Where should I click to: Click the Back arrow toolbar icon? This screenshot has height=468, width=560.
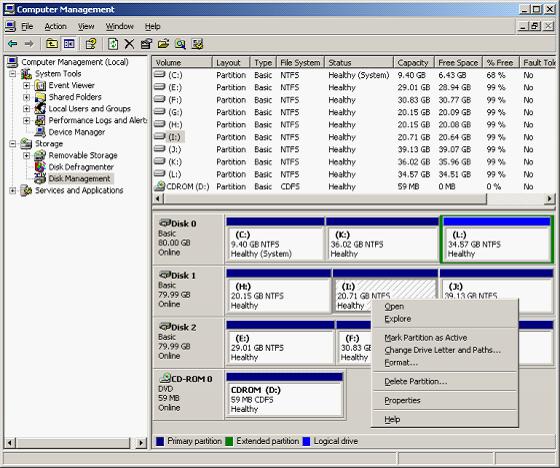click(x=12, y=44)
